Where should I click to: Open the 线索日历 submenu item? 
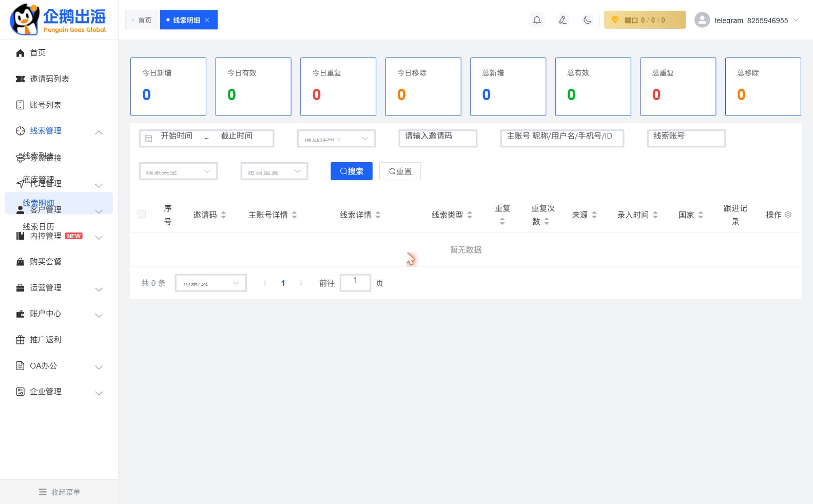click(x=38, y=226)
